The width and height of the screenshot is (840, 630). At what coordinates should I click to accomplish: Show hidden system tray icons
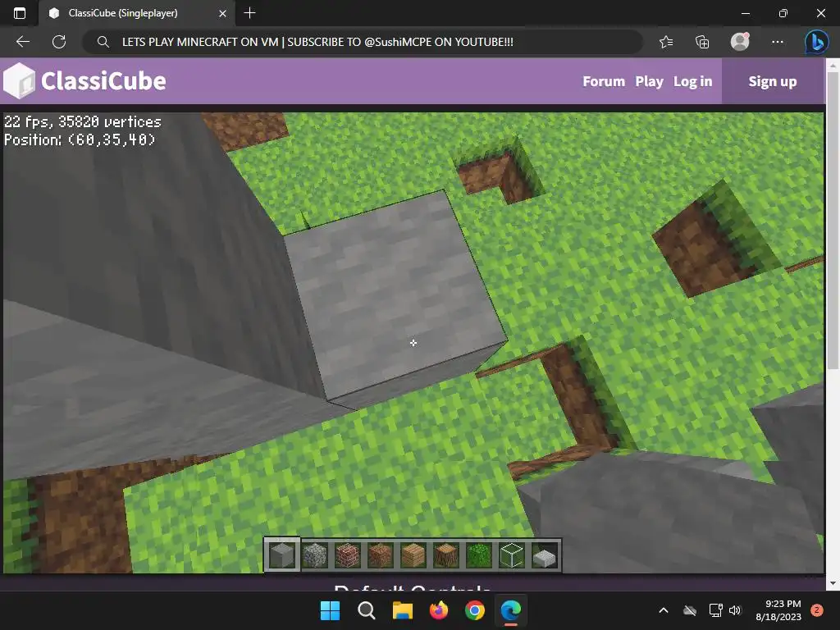click(x=663, y=610)
